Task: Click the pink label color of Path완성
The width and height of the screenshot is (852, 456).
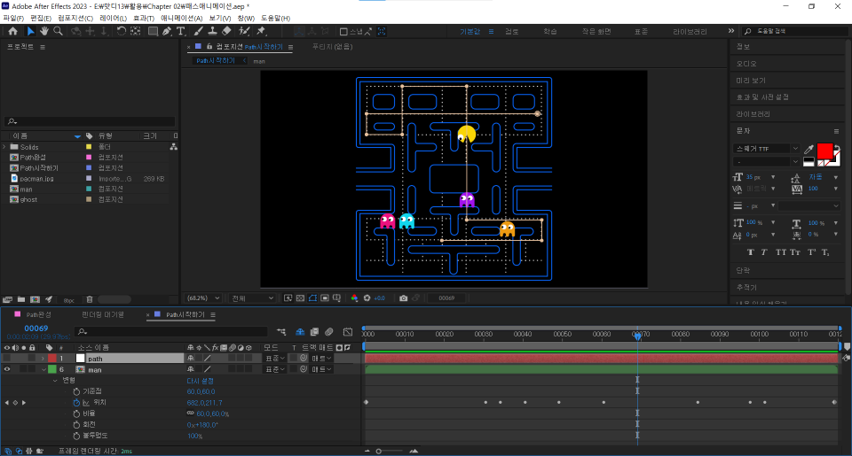Action: (x=89, y=157)
